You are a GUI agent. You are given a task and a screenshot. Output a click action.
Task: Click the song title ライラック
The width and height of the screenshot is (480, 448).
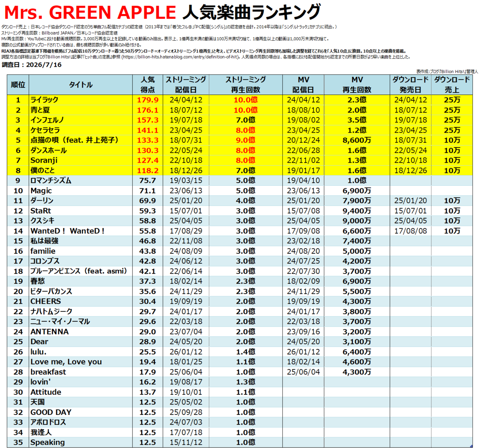click(44, 100)
